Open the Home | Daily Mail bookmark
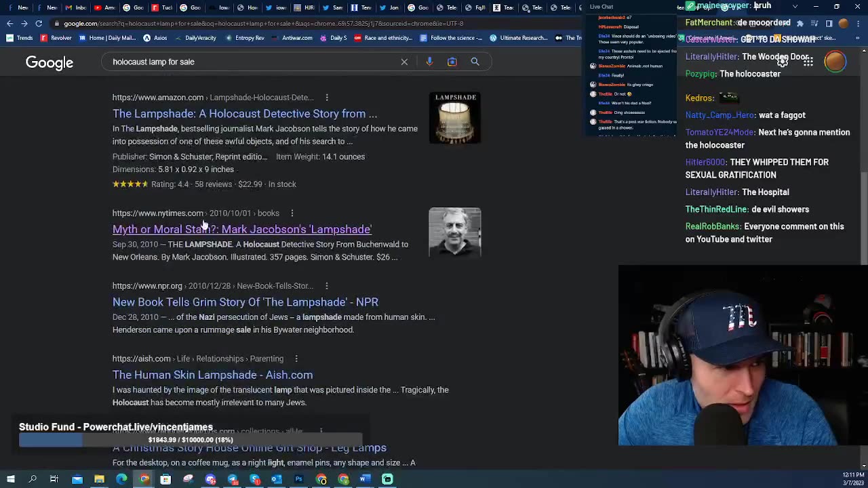This screenshot has height=488, width=868. click(x=108, y=38)
